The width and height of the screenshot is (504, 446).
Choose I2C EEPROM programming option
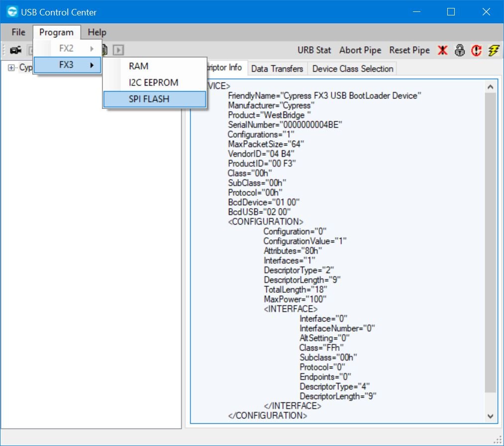tap(155, 83)
